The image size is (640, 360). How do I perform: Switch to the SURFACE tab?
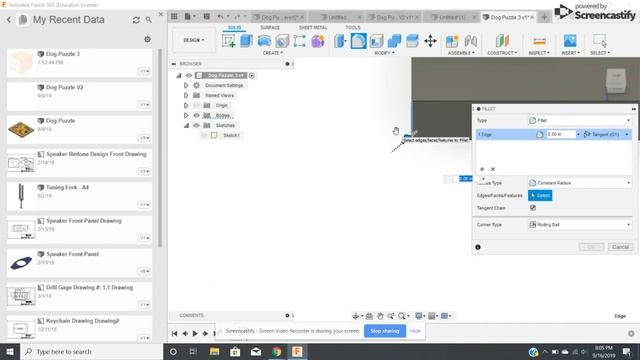point(270,27)
